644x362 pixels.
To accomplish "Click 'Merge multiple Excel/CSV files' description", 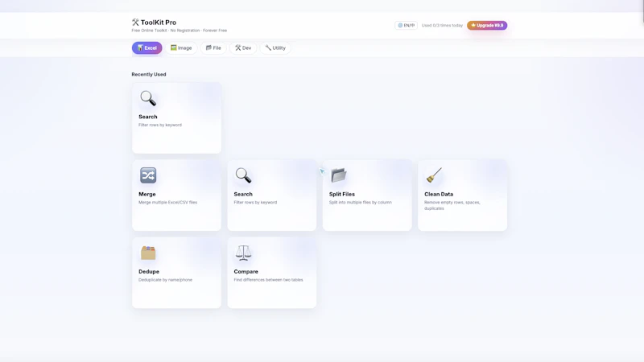I will (167, 203).
